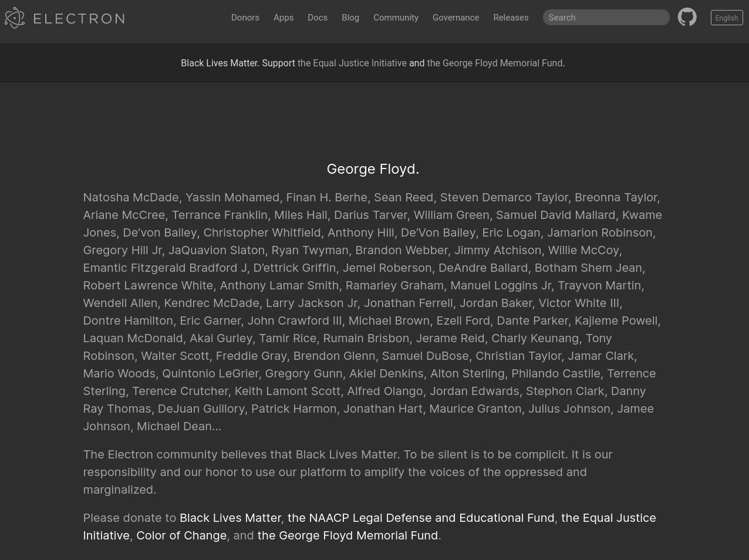
Task: Focus the Search input field
Action: [x=606, y=18]
